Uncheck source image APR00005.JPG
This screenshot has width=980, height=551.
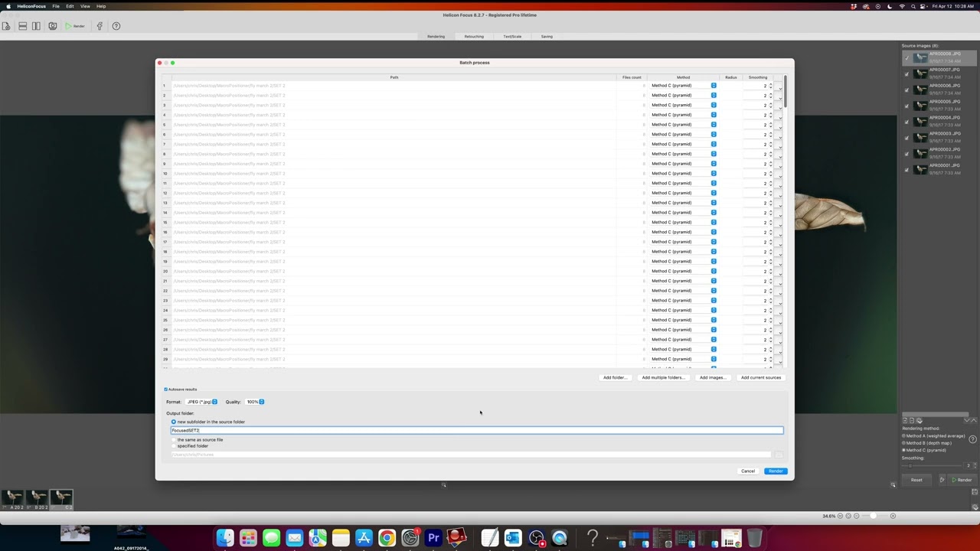907,106
